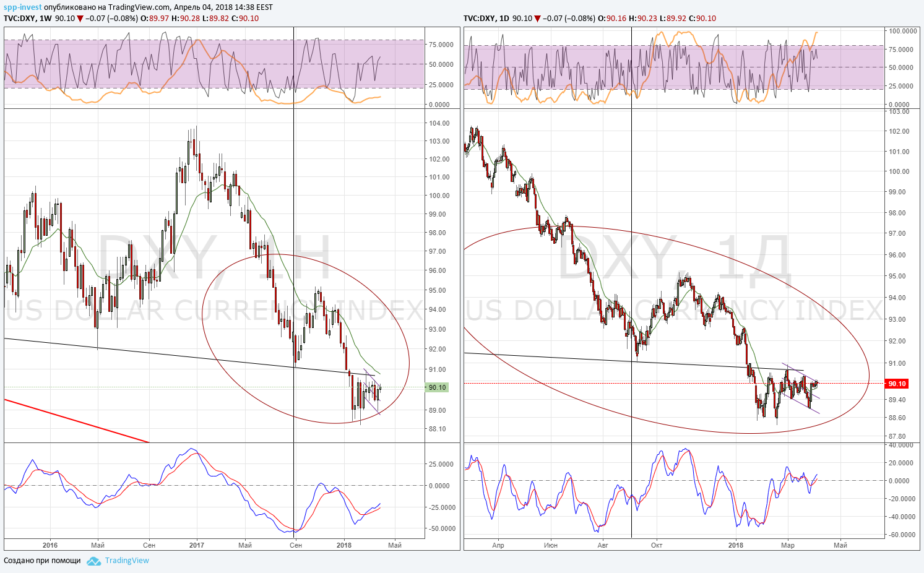
Task: Select the TVC:DXY, 1W chart title
Action: coord(28,19)
